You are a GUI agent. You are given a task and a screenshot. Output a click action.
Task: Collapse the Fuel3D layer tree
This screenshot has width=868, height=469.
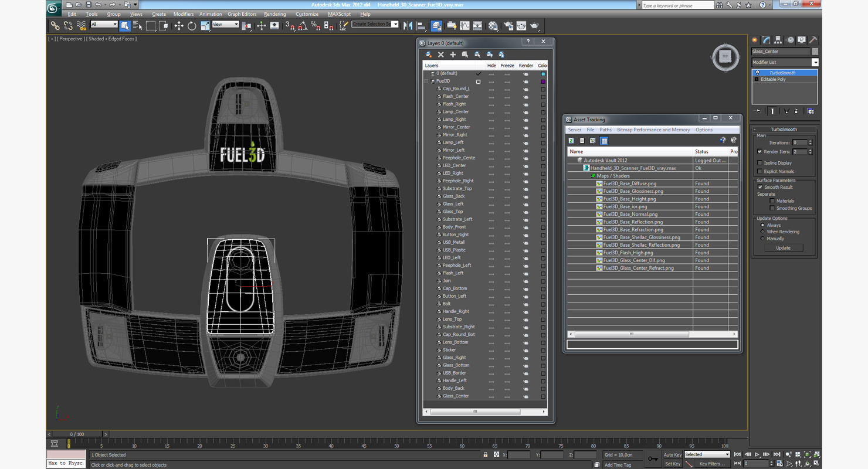pyautogui.click(x=427, y=81)
